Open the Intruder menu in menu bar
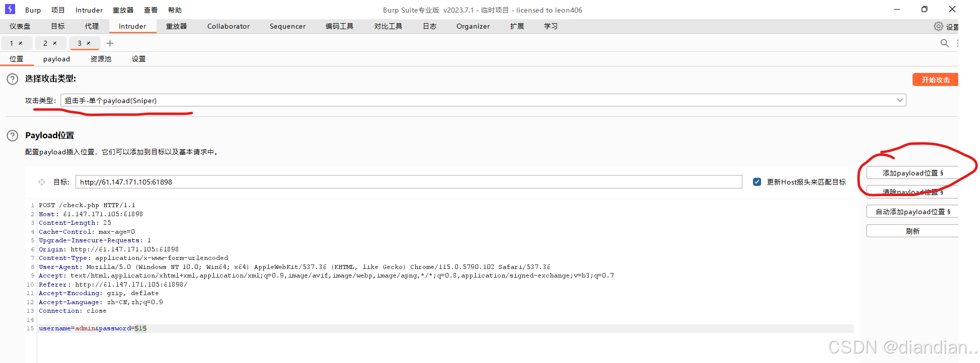The height and width of the screenshot is (363, 980). (89, 10)
